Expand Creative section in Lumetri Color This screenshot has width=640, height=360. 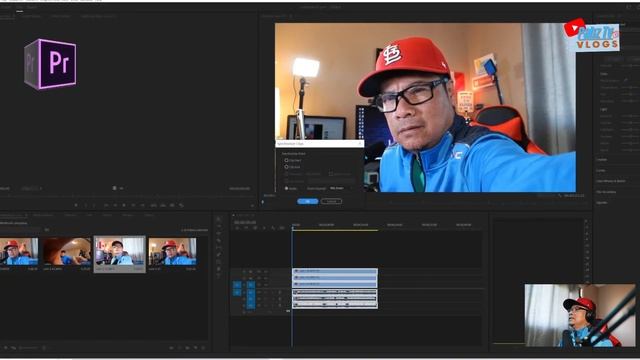tap(602, 160)
